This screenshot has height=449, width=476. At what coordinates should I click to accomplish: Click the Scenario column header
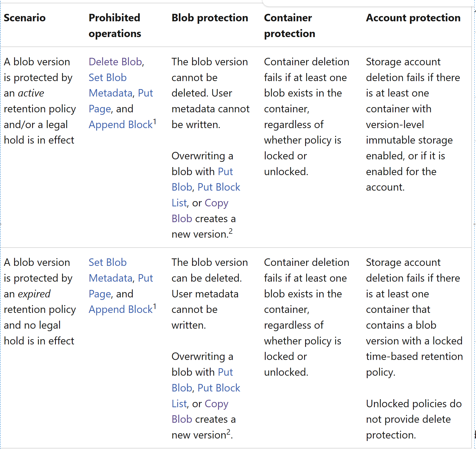25,18
